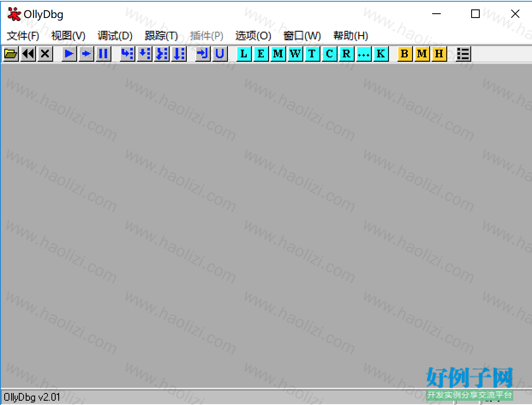Open Hardware breakpoints with H button
532x405 pixels.
[x=439, y=54]
